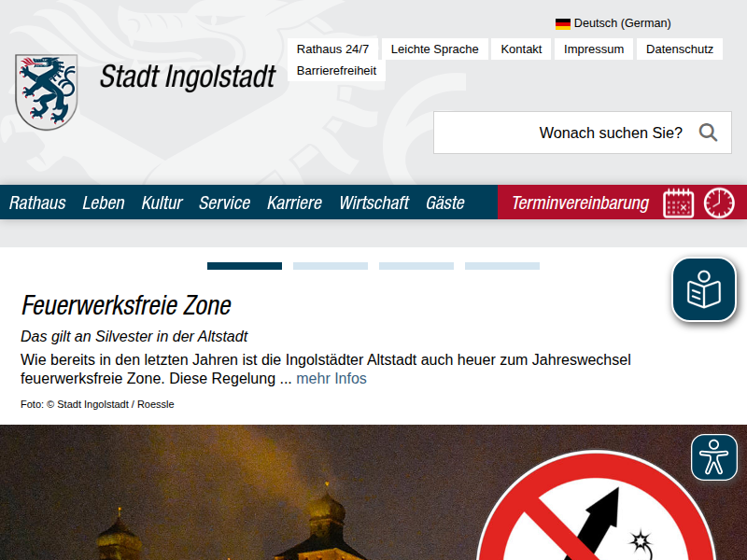This screenshot has height=560, width=747.
Task: Select Deutsch (German) language option
Action: [x=622, y=23]
